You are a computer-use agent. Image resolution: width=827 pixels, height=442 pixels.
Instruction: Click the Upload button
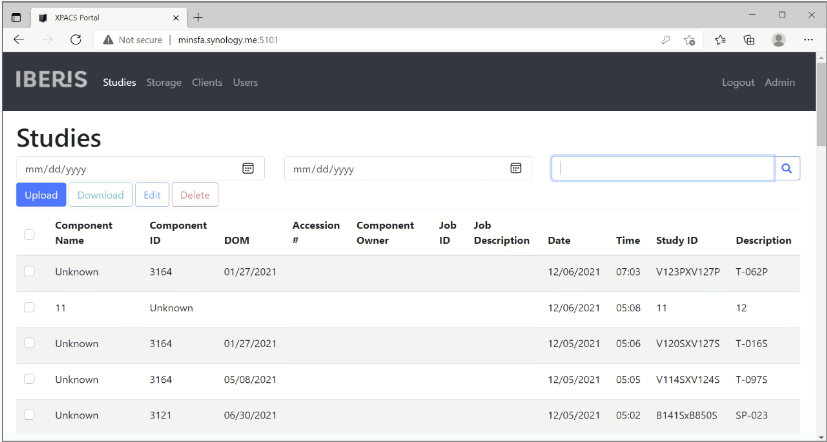[x=41, y=195]
